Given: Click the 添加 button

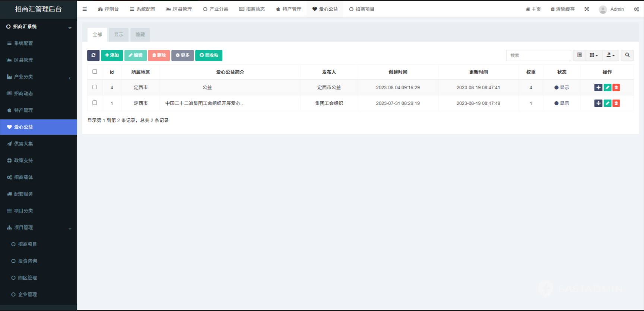Looking at the screenshot, I should coord(112,55).
